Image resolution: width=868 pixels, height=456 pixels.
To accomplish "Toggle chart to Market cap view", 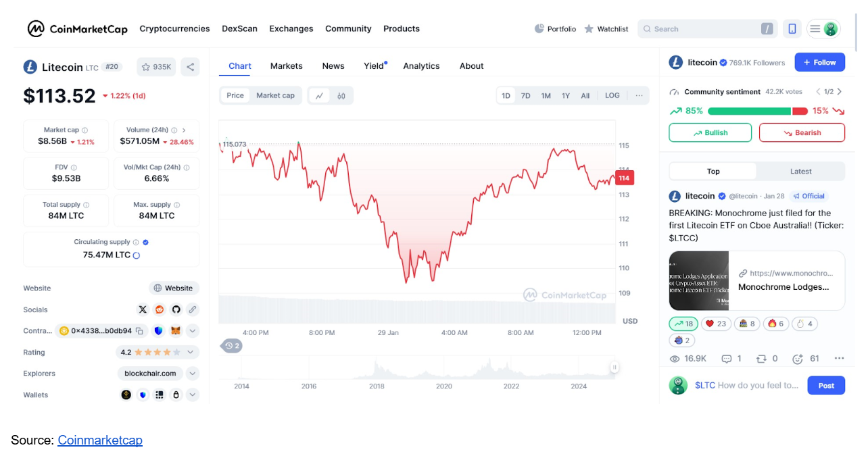I will click(275, 96).
